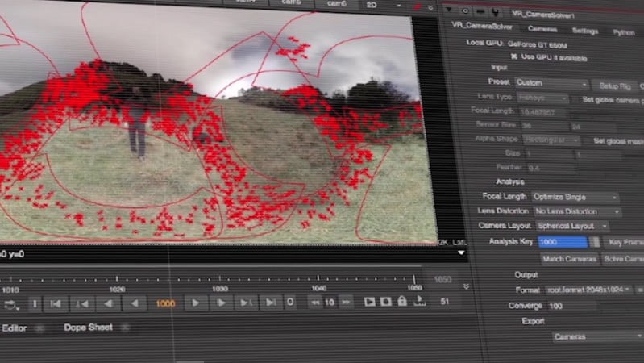Skip backward by ten frames
Image resolution: width=644 pixels, height=363 pixels.
315,302
